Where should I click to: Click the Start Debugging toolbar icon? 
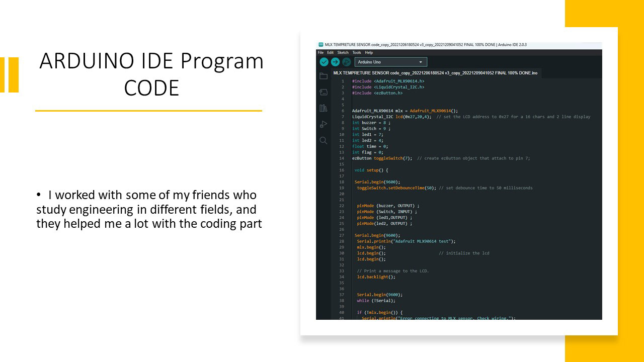[346, 62]
